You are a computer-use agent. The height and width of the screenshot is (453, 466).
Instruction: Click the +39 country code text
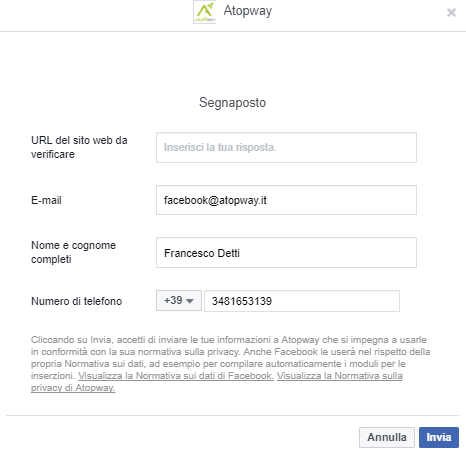click(x=173, y=300)
